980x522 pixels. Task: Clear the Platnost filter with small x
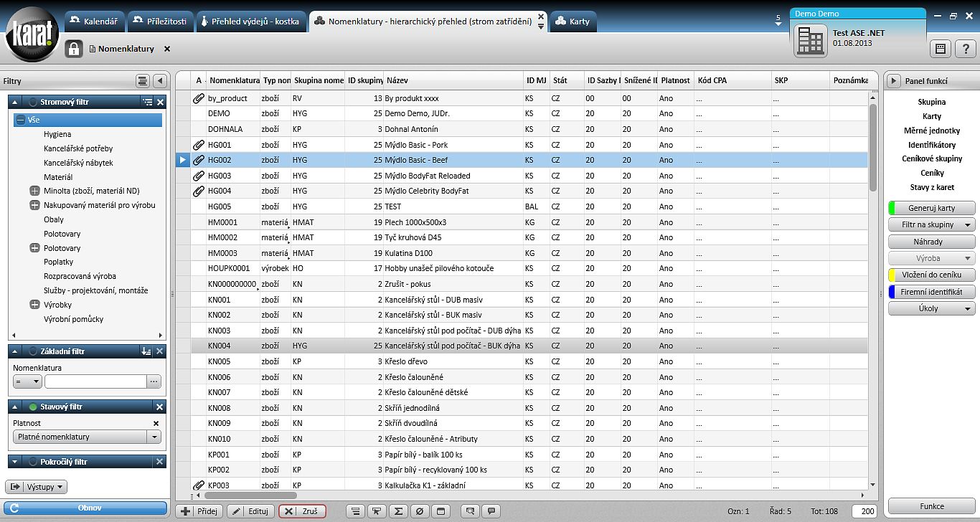click(x=156, y=423)
